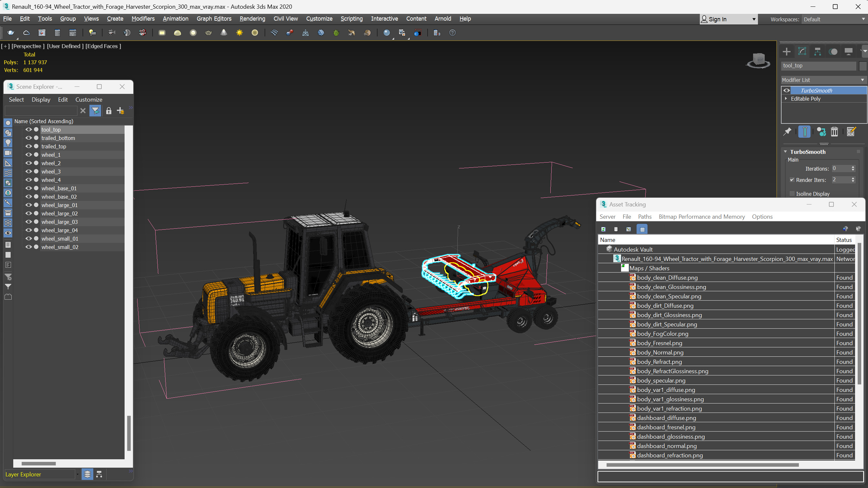This screenshot has width=868, height=488.
Task: Click configure modifier sets icon
Action: 851,132
